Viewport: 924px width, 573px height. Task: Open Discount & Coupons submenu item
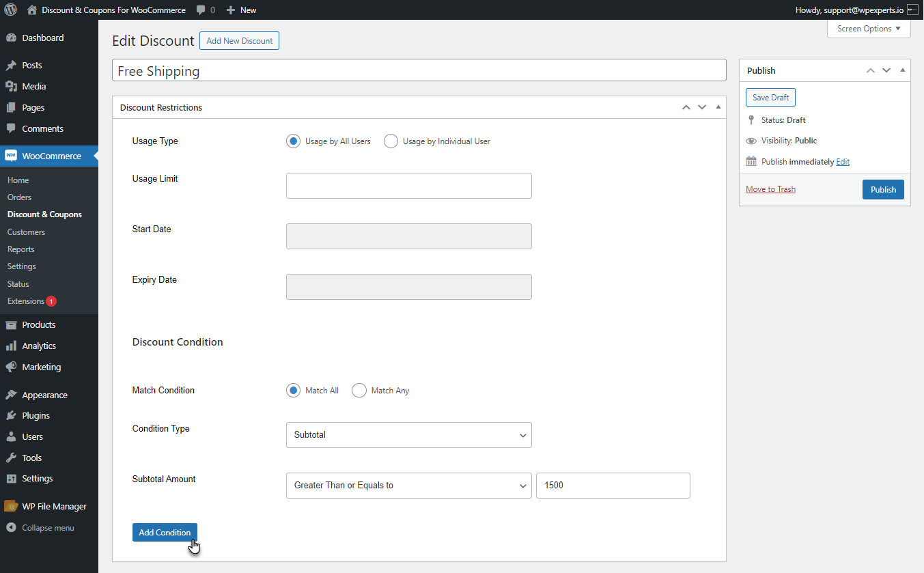44,214
